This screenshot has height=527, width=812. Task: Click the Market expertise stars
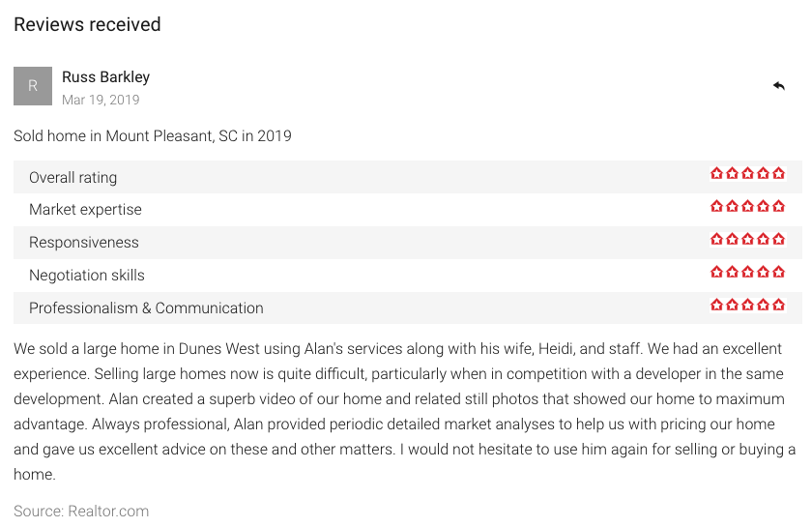[x=747, y=206]
